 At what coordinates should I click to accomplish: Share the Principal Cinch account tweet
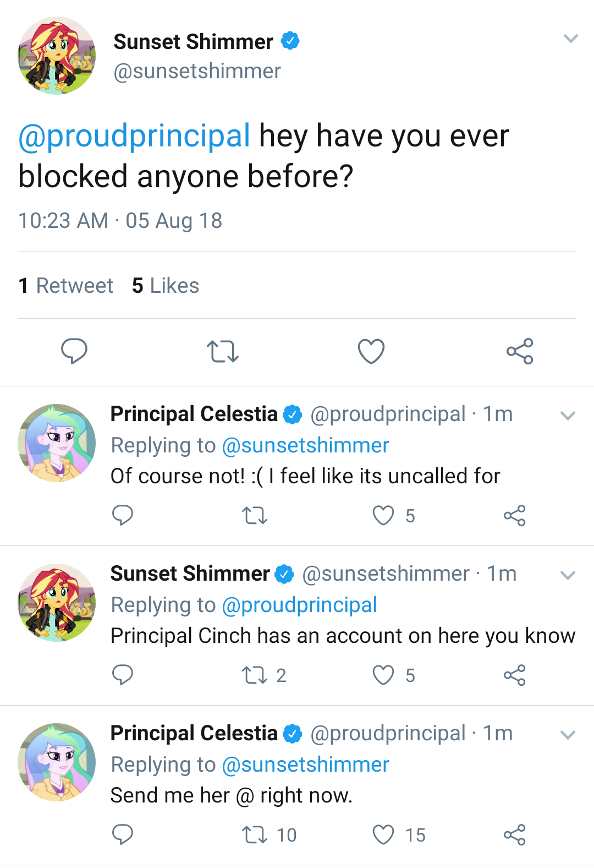(515, 675)
